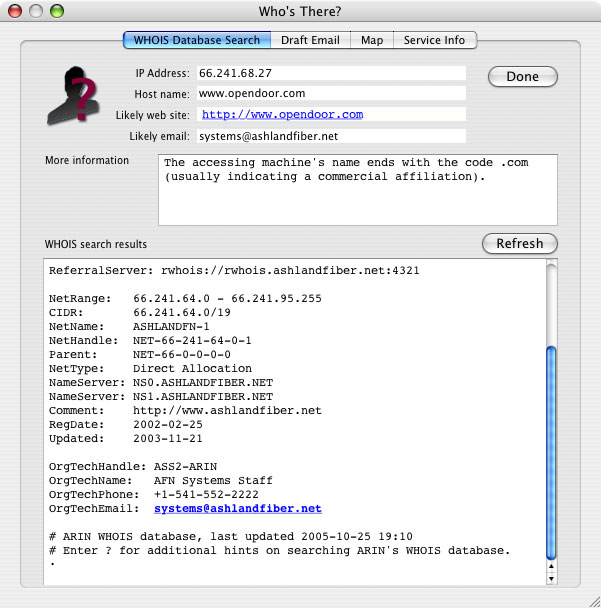Viewport: 601px width, 608px height.
Task: Click OrgTechName value AFN Systems Staff
Action: coord(213,480)
